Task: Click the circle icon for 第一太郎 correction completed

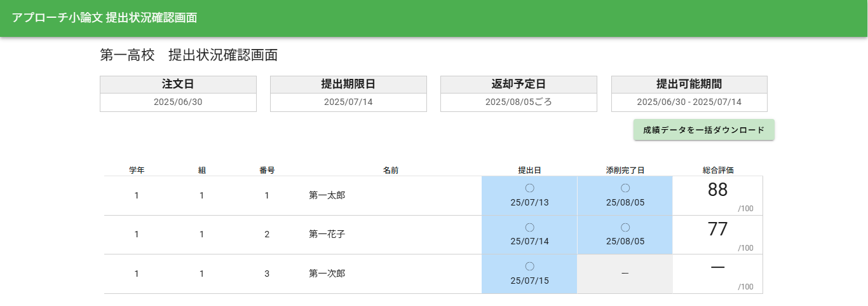Action: pos(625,188)
